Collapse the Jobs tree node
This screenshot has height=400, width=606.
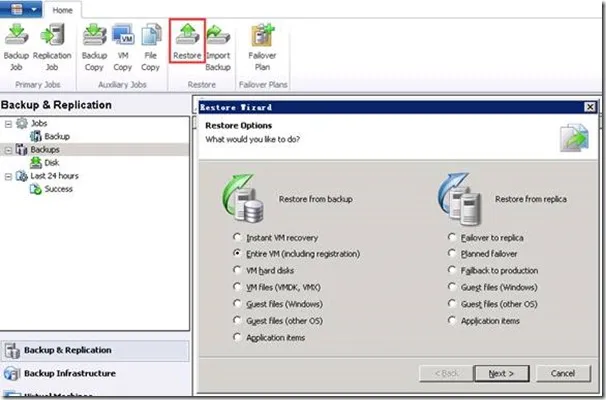(x=8, y=124)
